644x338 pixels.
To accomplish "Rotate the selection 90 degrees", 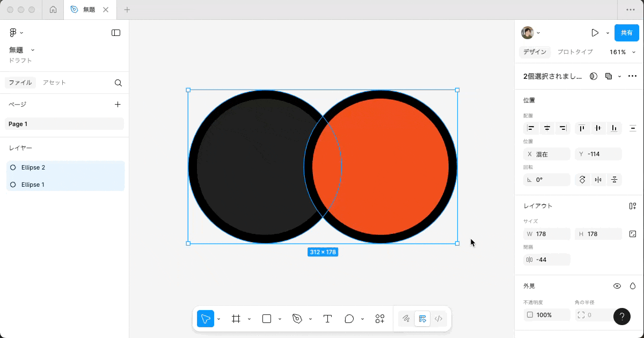I will (x=582, y=180).
